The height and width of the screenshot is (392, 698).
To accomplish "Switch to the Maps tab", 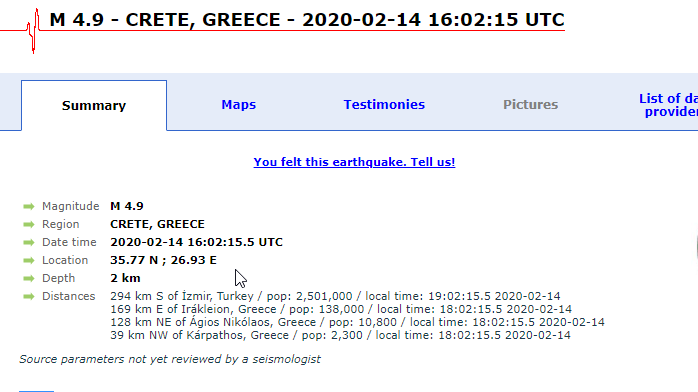I will coord(239,105).
